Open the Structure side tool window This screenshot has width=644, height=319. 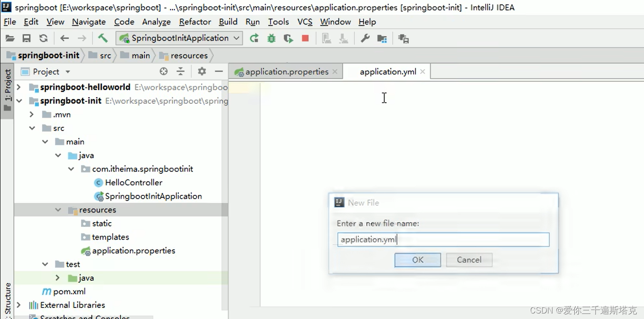coord(7,300)
